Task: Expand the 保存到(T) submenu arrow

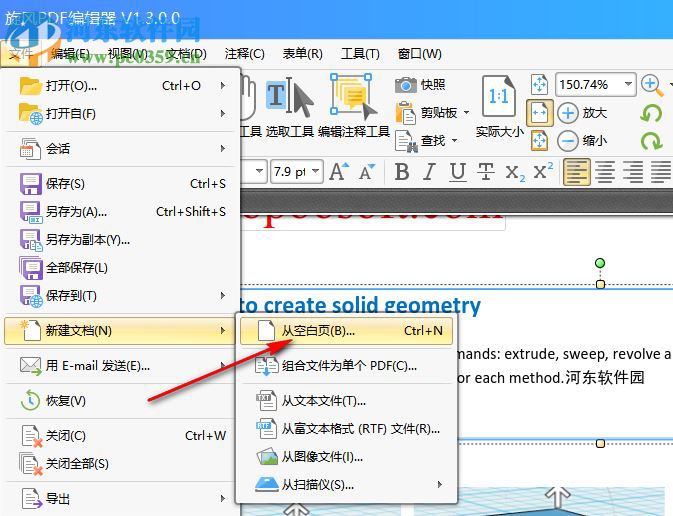Action: pos(223,295)
